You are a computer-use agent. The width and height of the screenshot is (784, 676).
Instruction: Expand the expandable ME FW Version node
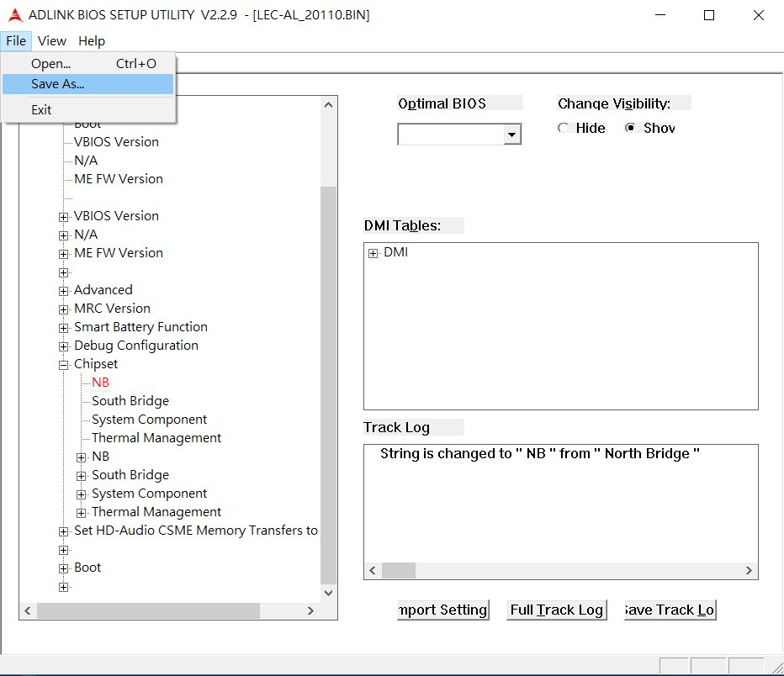click(63, 254)
